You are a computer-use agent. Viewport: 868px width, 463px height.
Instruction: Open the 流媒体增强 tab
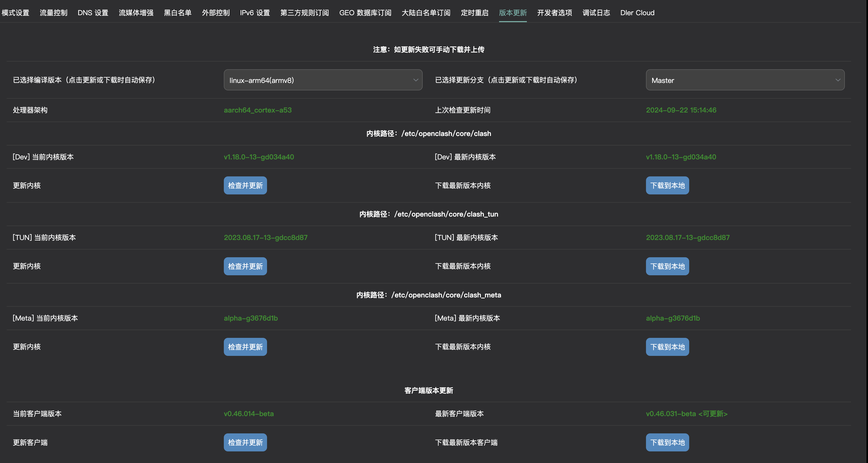[136, 13]
